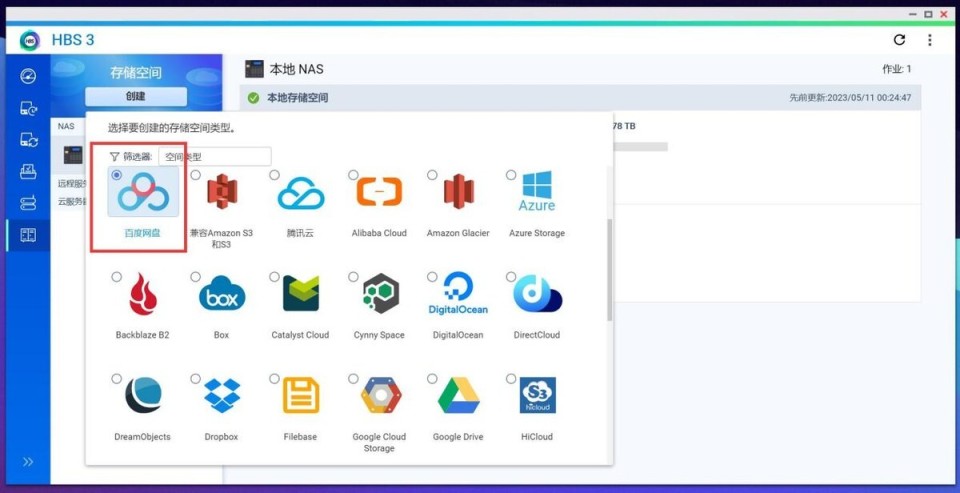Image resolution: width=960 pixels, height=493 pixels.
Task: Select the Box radio button
Action: (x=195, y=277)
